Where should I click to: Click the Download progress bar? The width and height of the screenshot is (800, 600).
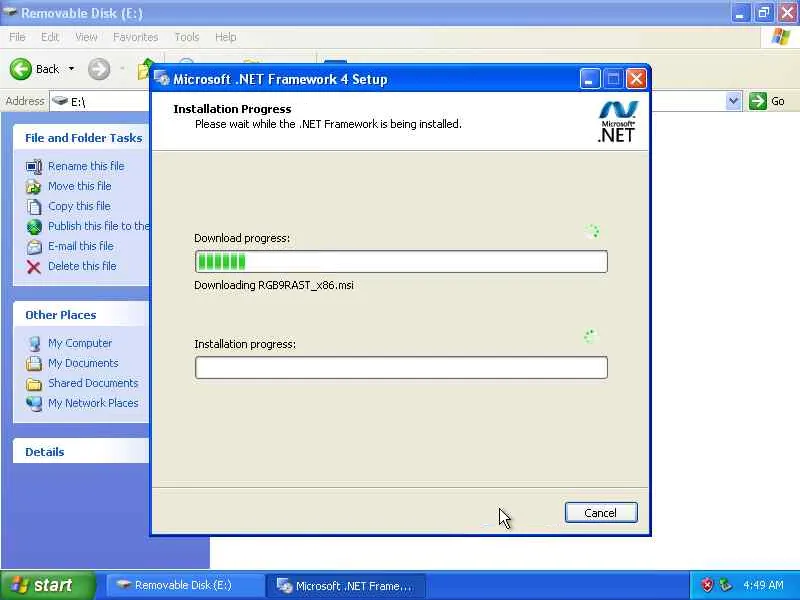pos(401,262)
